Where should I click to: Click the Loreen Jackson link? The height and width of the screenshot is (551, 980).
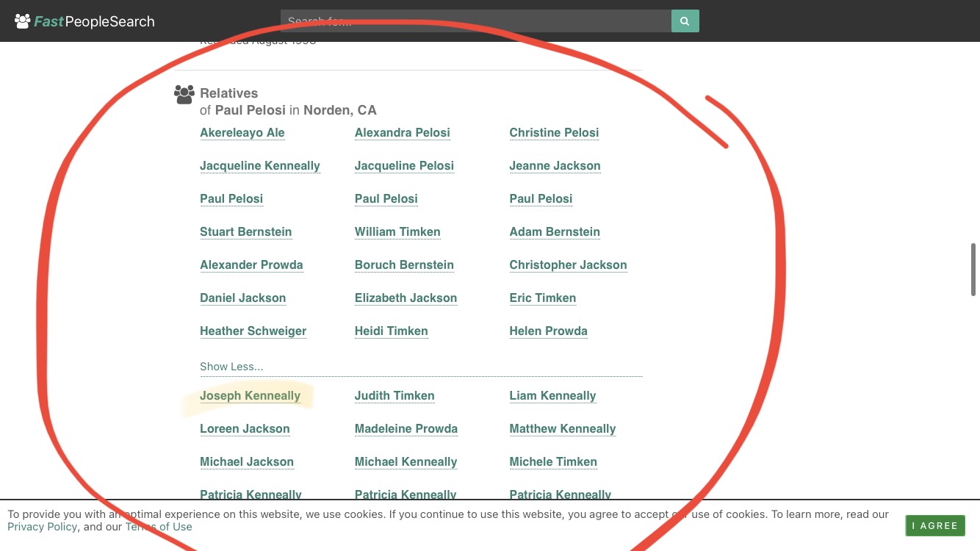tap(245, 429)
